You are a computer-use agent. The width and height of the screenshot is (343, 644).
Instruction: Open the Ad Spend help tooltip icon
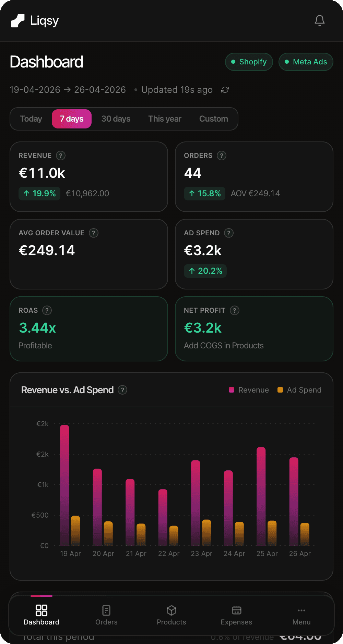click(x=229, y=233)
